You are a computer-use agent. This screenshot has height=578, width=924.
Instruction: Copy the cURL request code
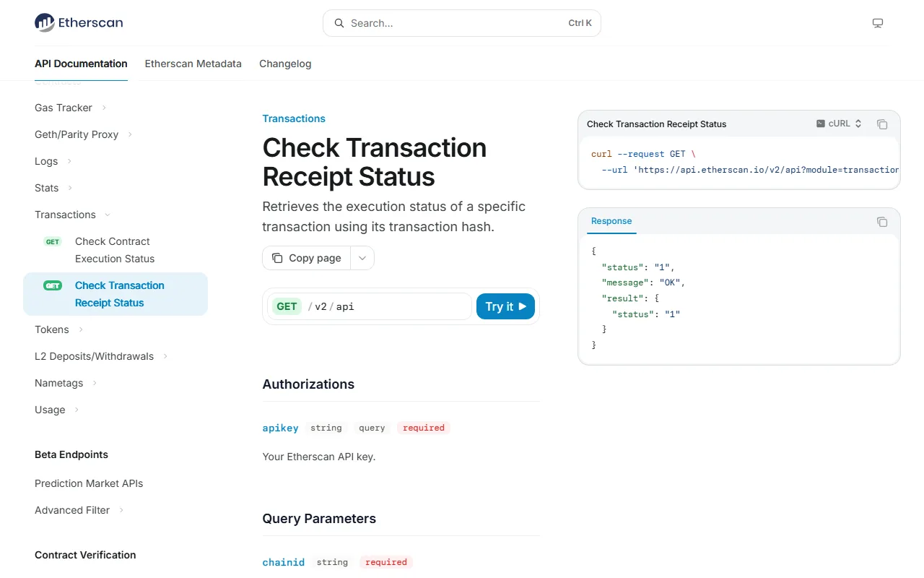[882, 124]
